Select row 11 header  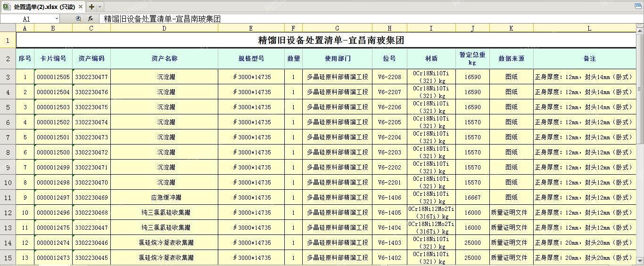(x=8, y=198)
